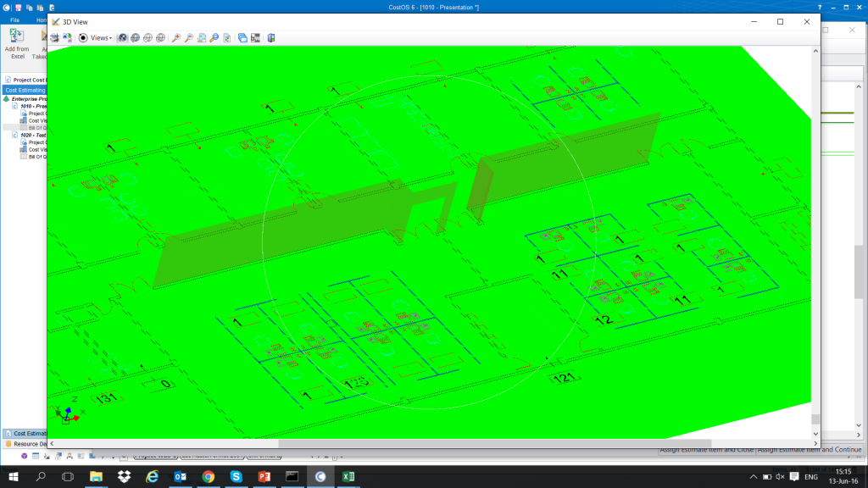Image resolution: width=868 pixels, height=488 pixels.
Task: Click Assign Estimate Item and Close button
Action: pyautogui.click(x=706, y=450)
